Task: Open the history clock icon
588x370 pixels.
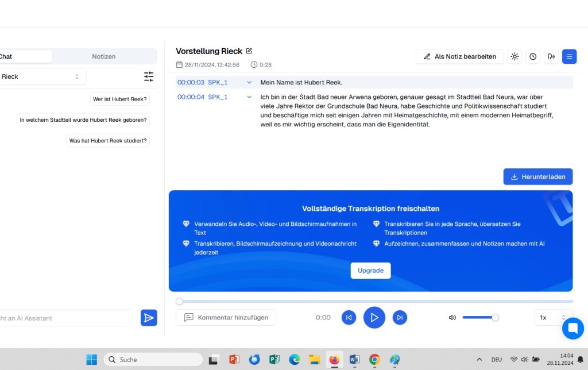Action: pos(533,56)
